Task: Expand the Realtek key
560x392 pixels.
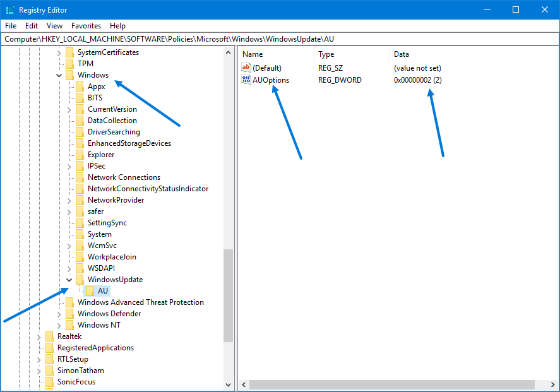Action: tap(39, 337)
